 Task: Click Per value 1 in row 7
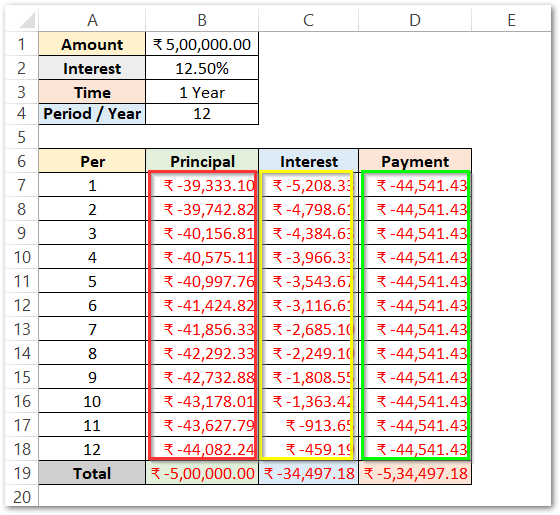click(x=92, y=185)
